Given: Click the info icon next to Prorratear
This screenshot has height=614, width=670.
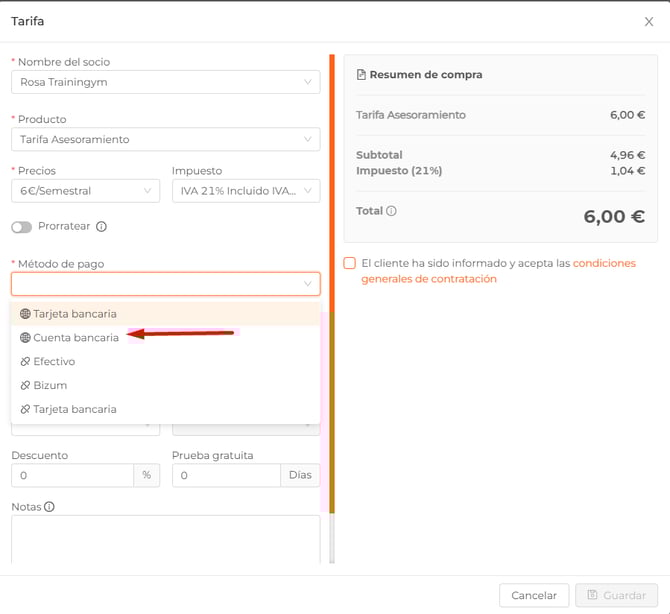Looking at the screenshot, I should tap(101, 227).
